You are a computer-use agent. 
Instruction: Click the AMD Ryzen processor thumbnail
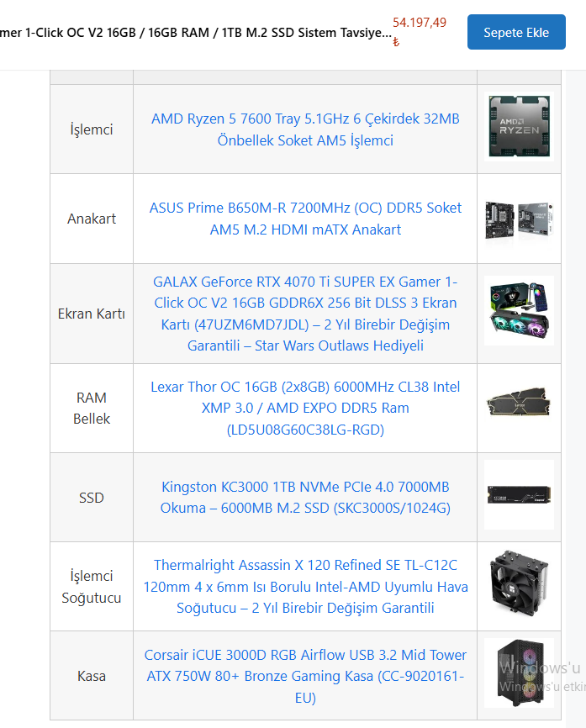pos(519,126)
